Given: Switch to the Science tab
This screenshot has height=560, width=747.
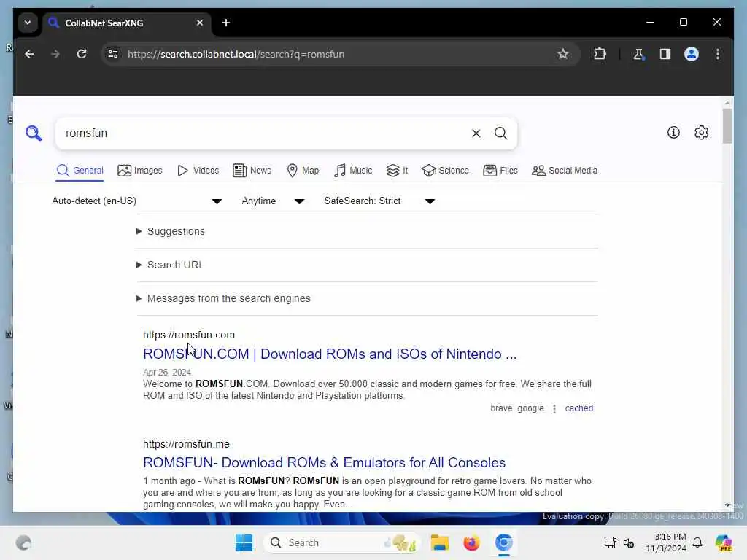Looking at the screenshot, I should coord(446,171).
